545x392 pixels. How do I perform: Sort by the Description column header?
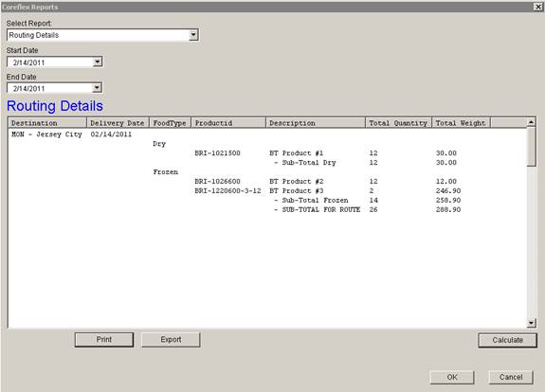pos(316,123)
